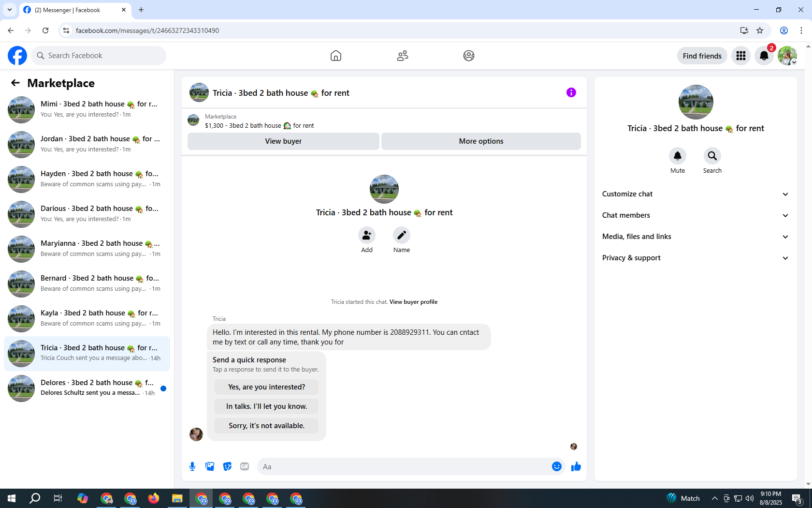Open Maryianna's rental conversation
Screen dimensions: 812x508
pos(87,249)
